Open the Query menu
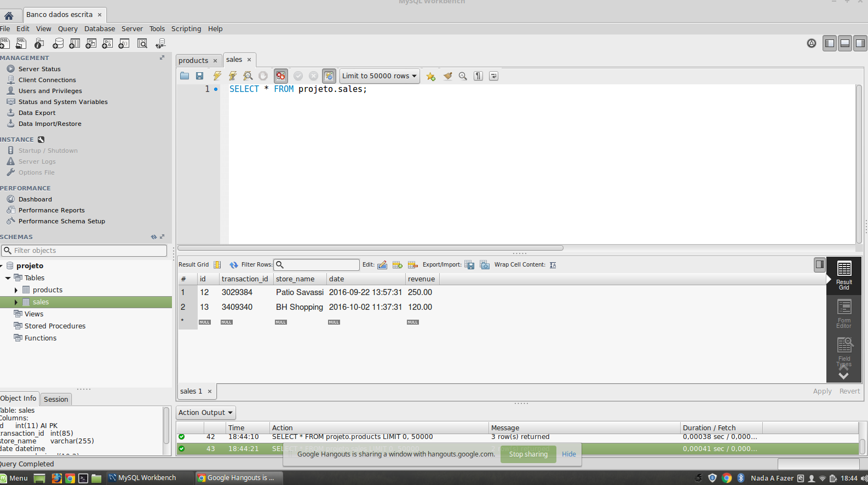 coord(68,29)
